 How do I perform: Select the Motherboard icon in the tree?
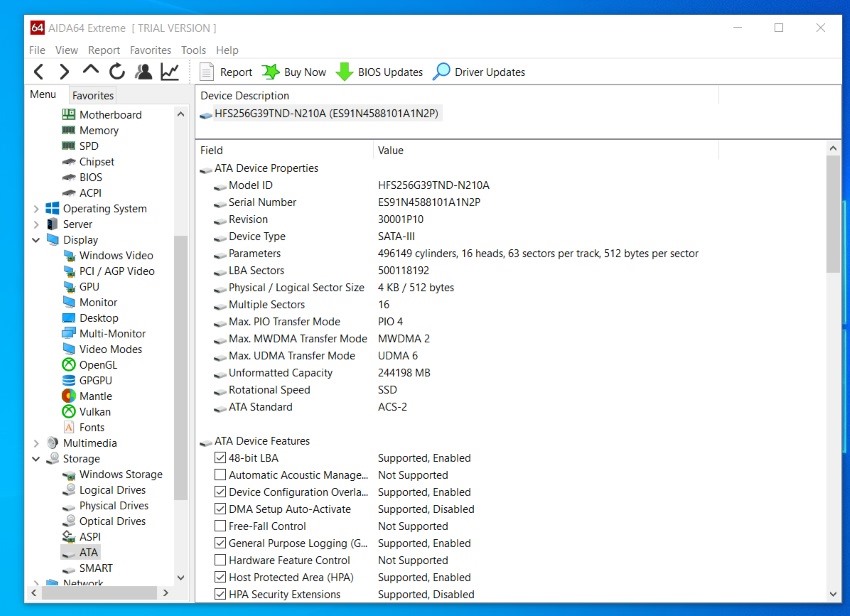click(68, 114)
